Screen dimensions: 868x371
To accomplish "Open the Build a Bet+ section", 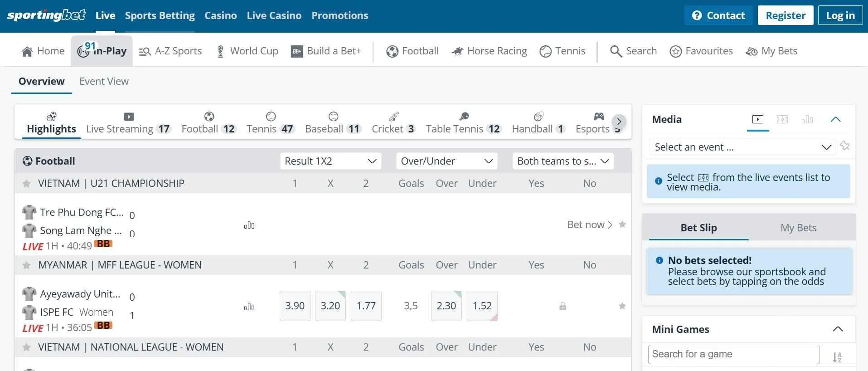I will [x=326, y=51].
